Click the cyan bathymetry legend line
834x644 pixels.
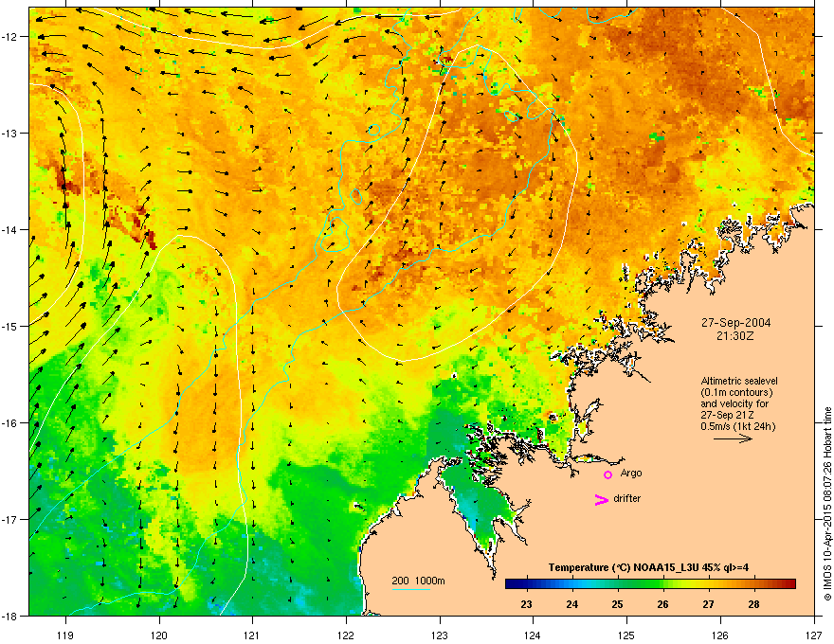(410, 589)
